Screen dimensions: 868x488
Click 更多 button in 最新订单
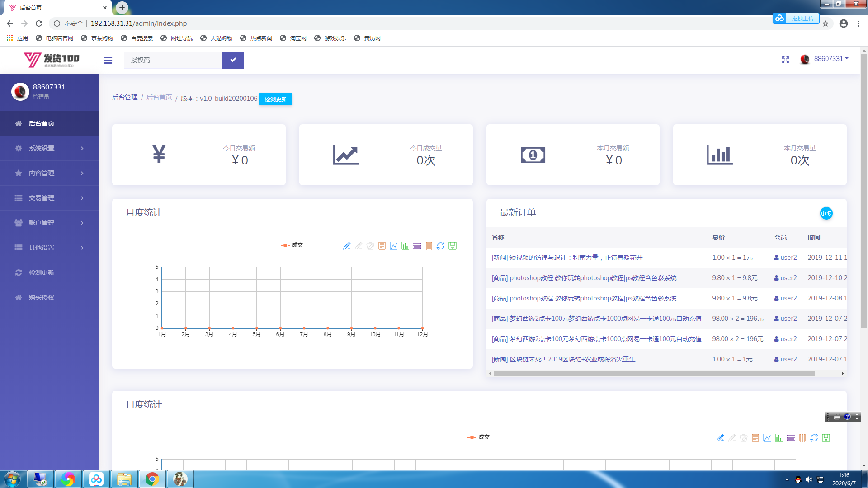(826, 213)
